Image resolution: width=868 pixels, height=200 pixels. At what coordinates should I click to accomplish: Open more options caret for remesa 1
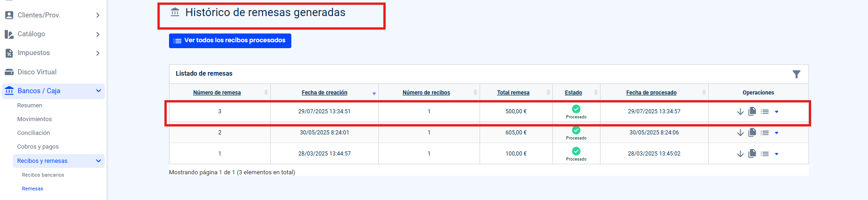776,154
